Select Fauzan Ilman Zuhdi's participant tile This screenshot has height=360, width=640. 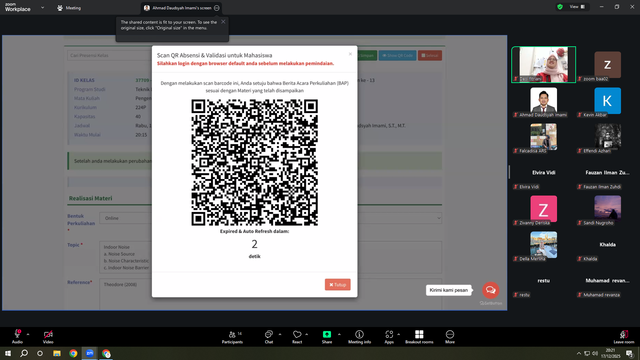(x=607, y=173)
